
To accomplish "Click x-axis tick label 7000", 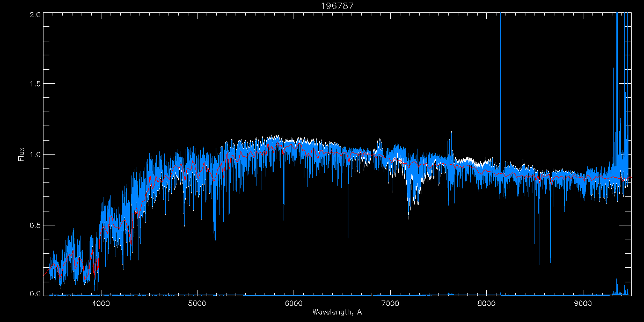I will pyautogui.click(x=390, y=303).
